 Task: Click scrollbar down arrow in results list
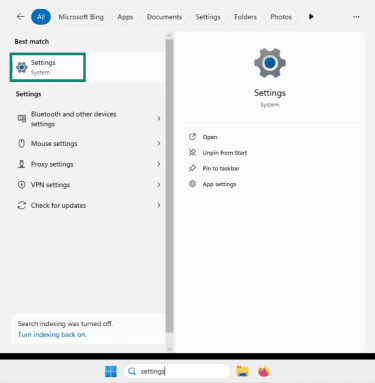pos(169,349)
